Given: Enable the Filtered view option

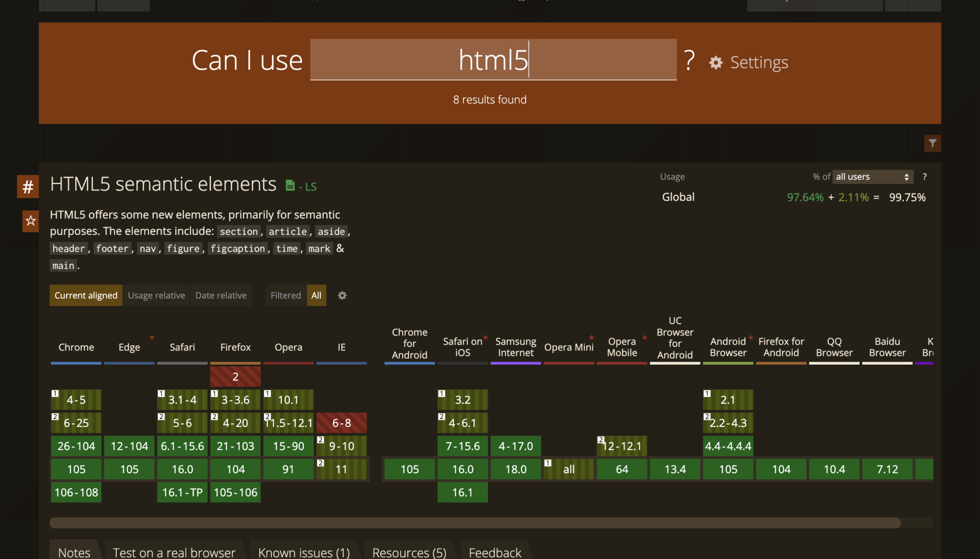Looking at the screenshot, I should click(285, 295).
